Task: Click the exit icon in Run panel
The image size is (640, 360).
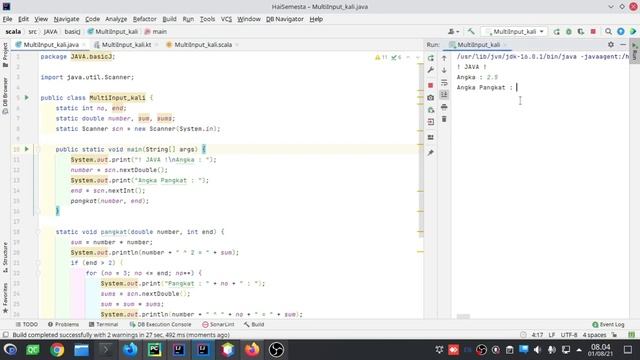Action: [x=431, y=122]
